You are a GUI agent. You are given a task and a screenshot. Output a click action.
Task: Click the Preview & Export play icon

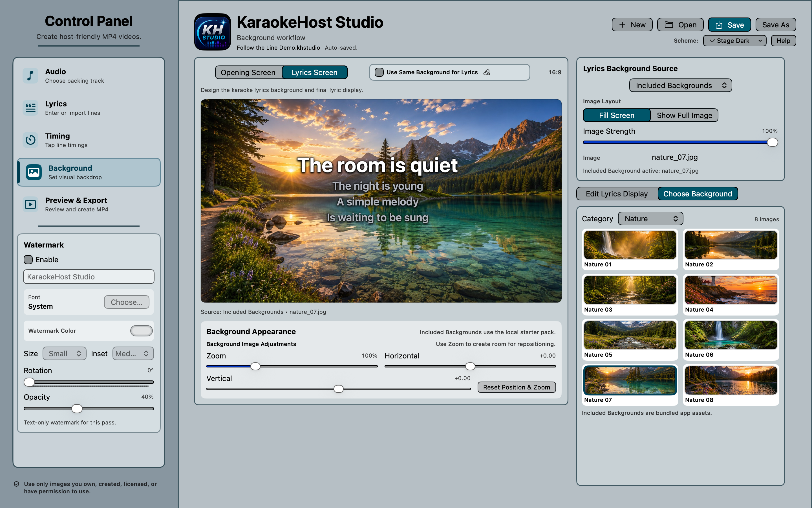[30, 204]
